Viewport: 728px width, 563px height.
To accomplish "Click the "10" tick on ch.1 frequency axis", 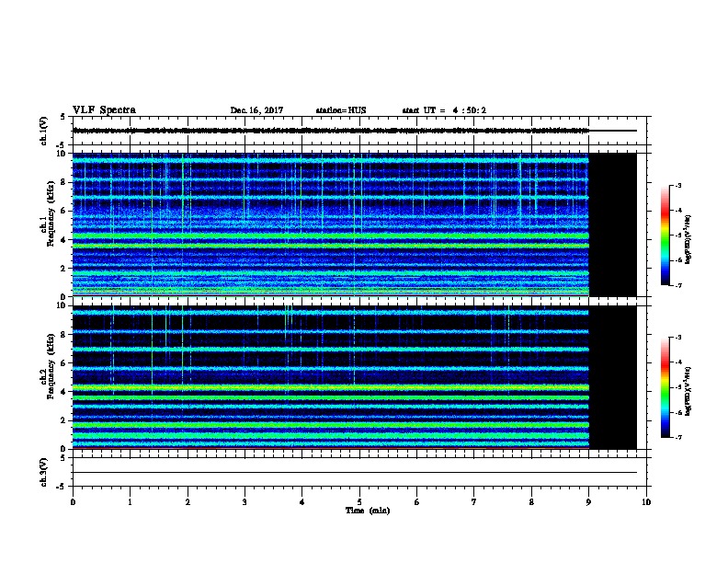I will point(63,154).
